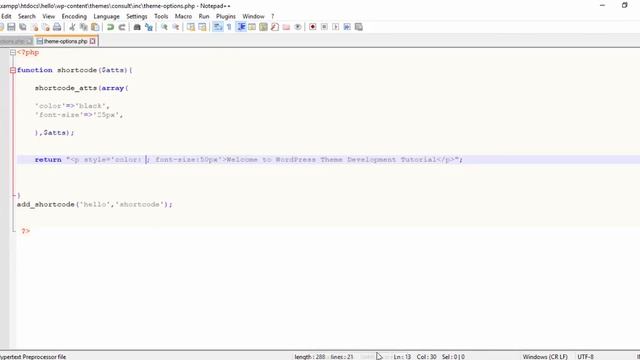640x360 pixels.
Task: Undo the last edit with the green arrow
Action: coord(110,27)
